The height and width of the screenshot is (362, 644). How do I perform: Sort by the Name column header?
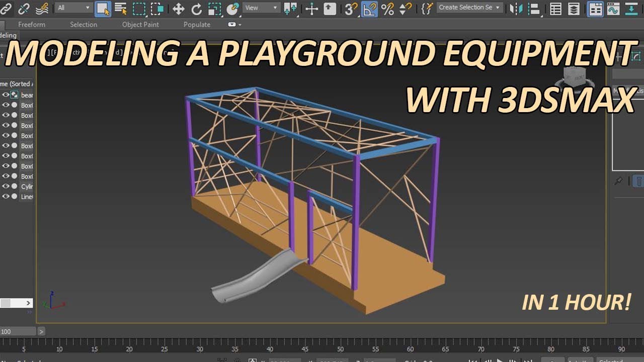16,83
